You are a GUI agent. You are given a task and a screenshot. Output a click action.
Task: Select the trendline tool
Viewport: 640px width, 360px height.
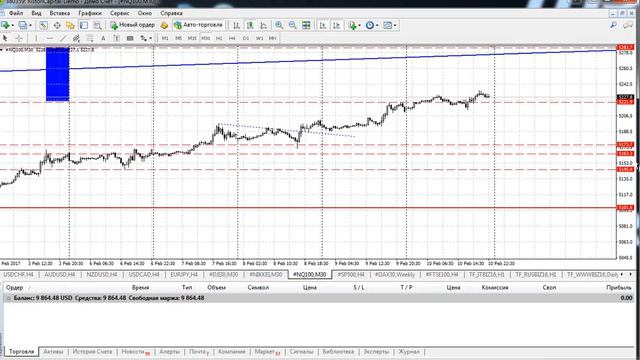tap(63, 38)
